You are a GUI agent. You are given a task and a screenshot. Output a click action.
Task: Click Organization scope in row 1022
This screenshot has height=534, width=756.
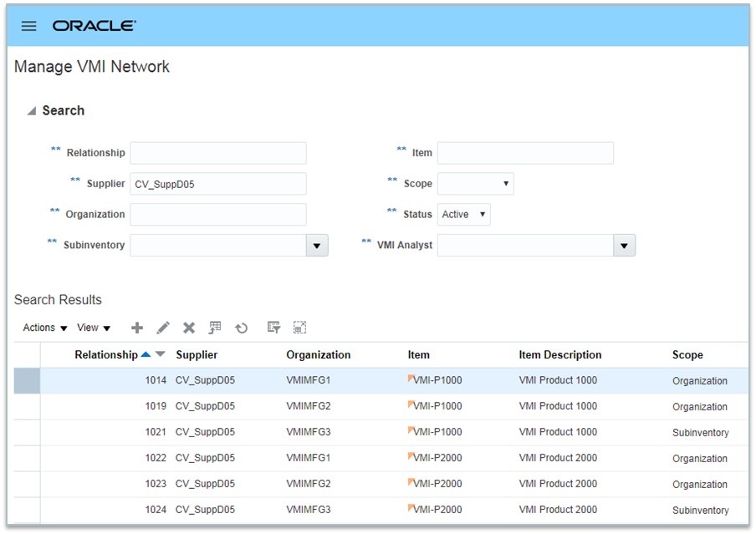(x=700, y=459)
